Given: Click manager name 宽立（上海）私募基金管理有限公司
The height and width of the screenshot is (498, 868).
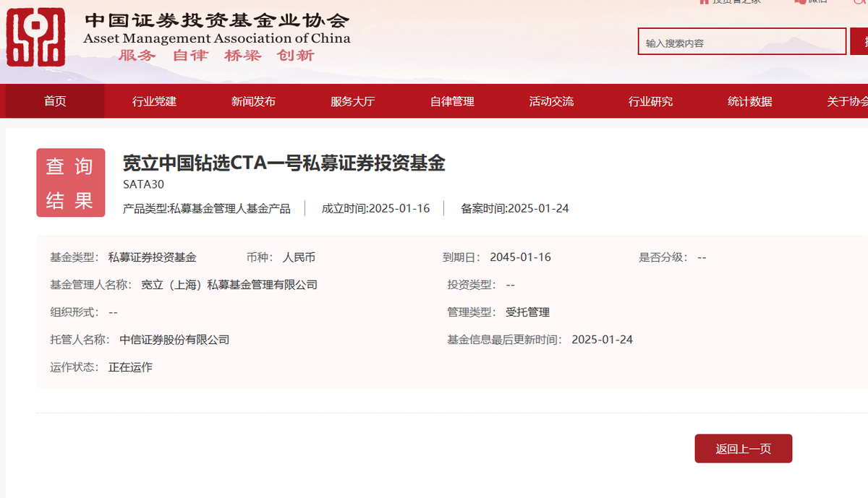Looking at the screenshot, I should (229, 285).
